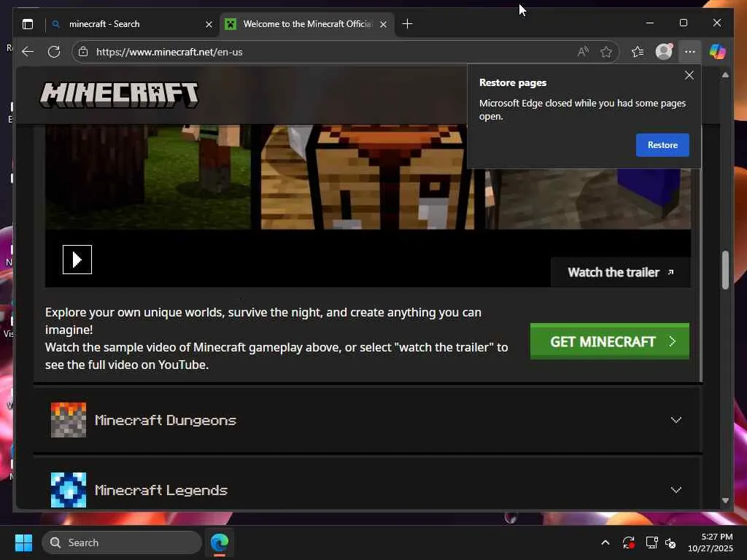Image resolution: width=747 pixels, height=560 pixels.
Task: Activate Read aloud icon in address bar
Action: click(583, 52)
